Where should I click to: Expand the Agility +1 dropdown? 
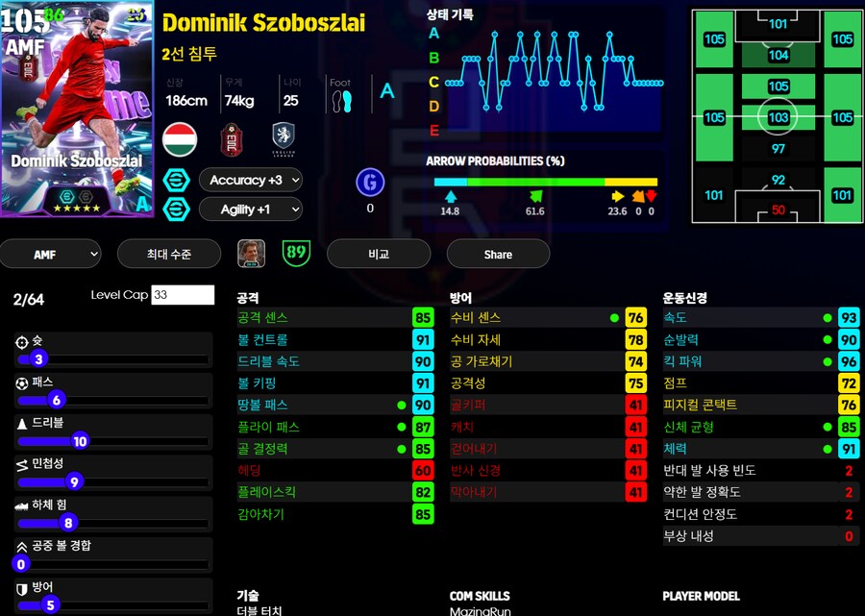pyautogui.click(x=251, y=209)
